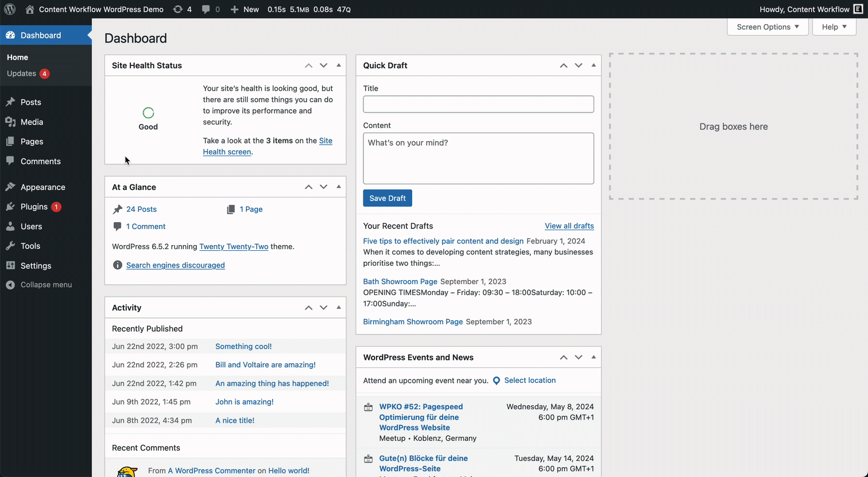Open the Help dropdown tab
The height and width of the screenshot is (477, 868).
pyautogui.click(x=834, y=27)
